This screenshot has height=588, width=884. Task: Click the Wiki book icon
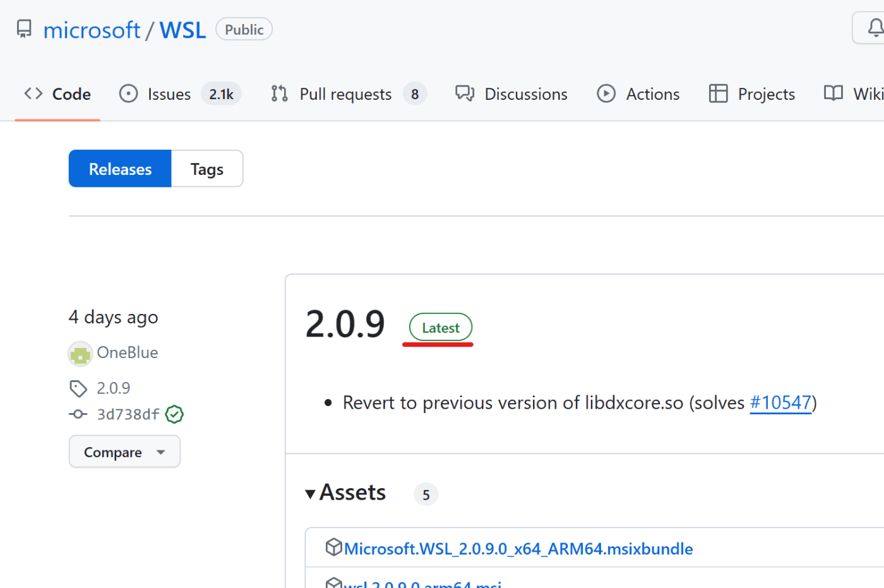coord(833,93)
